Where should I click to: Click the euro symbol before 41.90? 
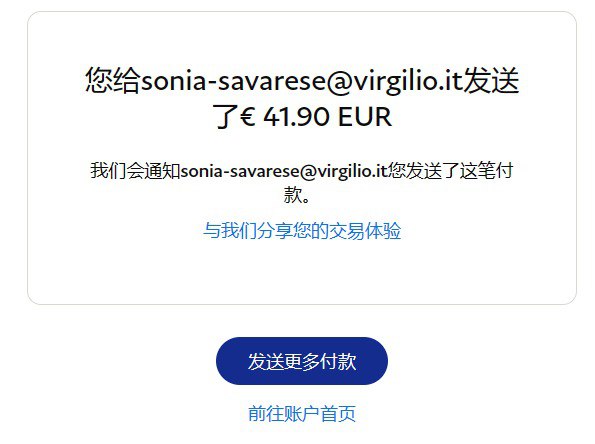point(248,116)
